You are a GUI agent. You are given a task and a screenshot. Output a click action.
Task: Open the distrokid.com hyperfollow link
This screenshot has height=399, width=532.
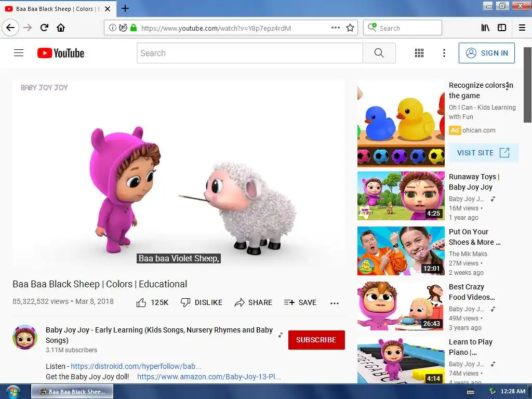click(x=136, y=366)
